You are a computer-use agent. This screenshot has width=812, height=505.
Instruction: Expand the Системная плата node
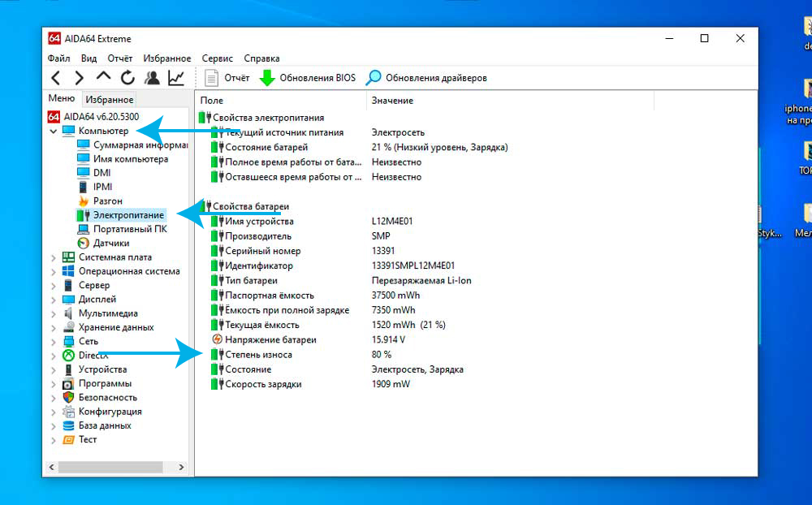[54, 257]
